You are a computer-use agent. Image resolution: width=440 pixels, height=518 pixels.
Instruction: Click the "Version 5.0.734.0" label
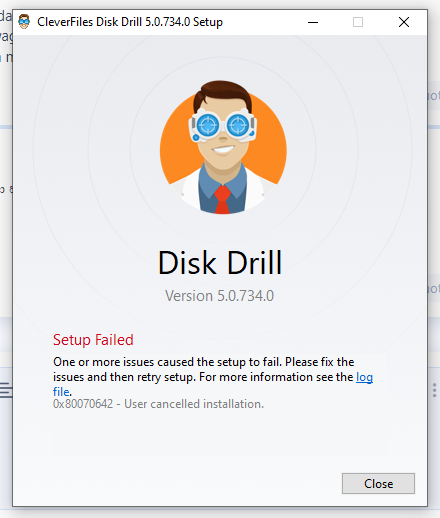(220, 296)
